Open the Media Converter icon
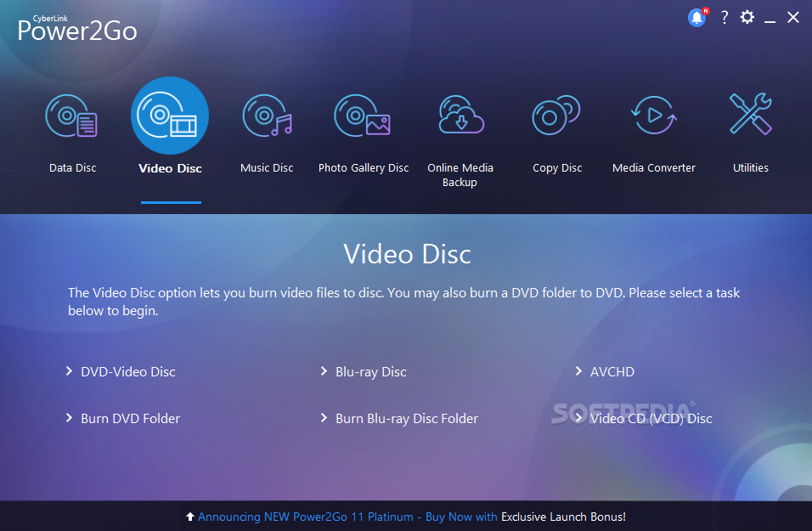 pos(653,115)
